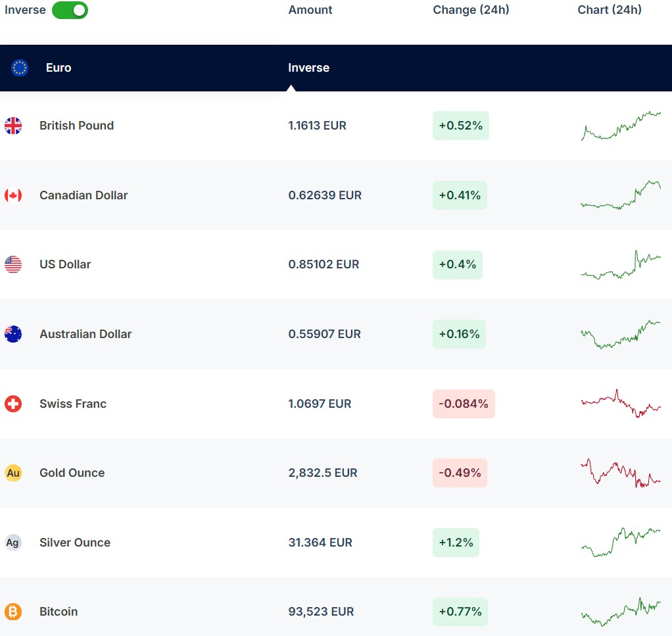Select the Gold Ounce Au icon

click(x=13, y=473)
